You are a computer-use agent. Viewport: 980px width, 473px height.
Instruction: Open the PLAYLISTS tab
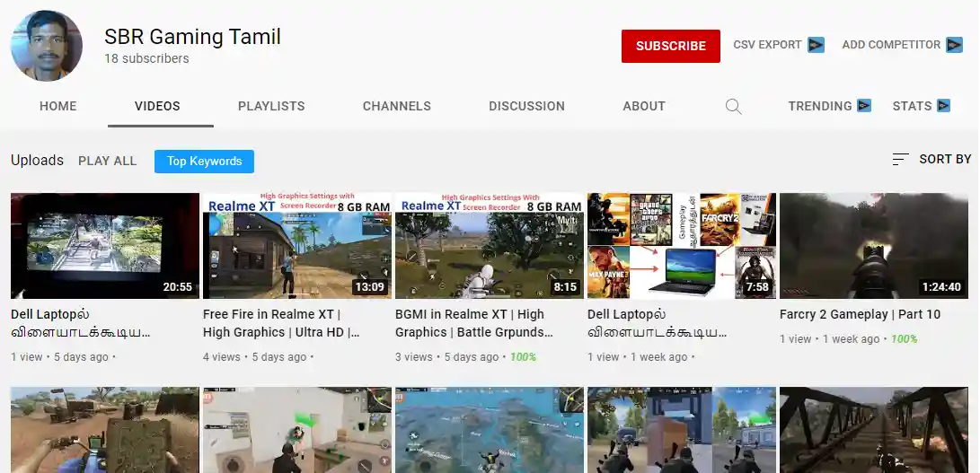[271, 106]
